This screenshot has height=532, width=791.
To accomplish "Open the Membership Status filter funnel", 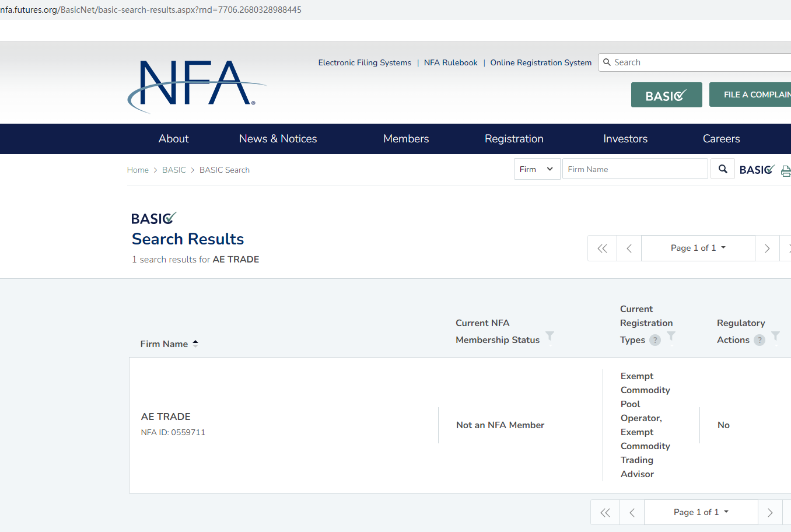I will (x=549, y=337).
